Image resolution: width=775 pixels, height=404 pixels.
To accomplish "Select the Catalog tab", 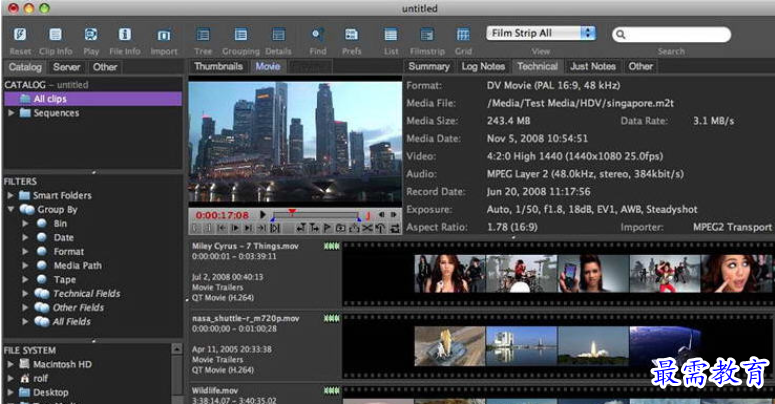I will (x=25, y=67).
